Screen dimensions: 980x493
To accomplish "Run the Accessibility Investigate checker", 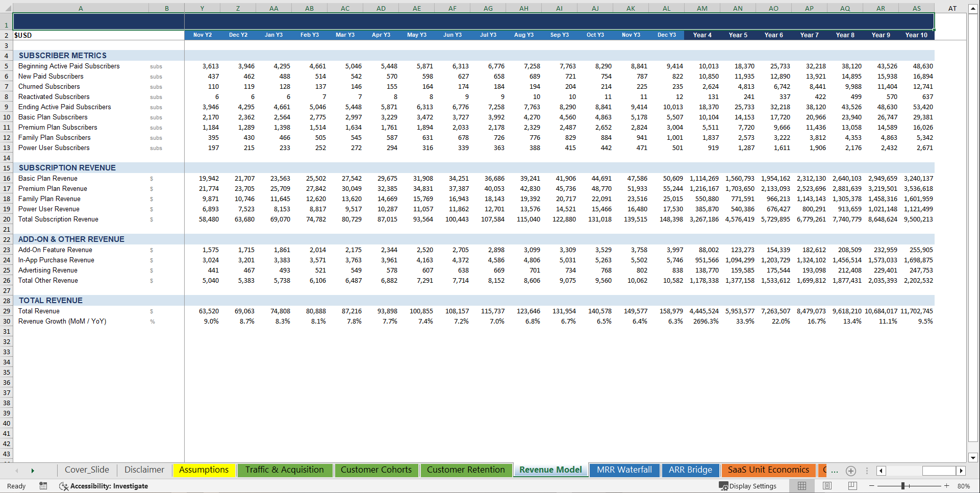I will point(104,486).
